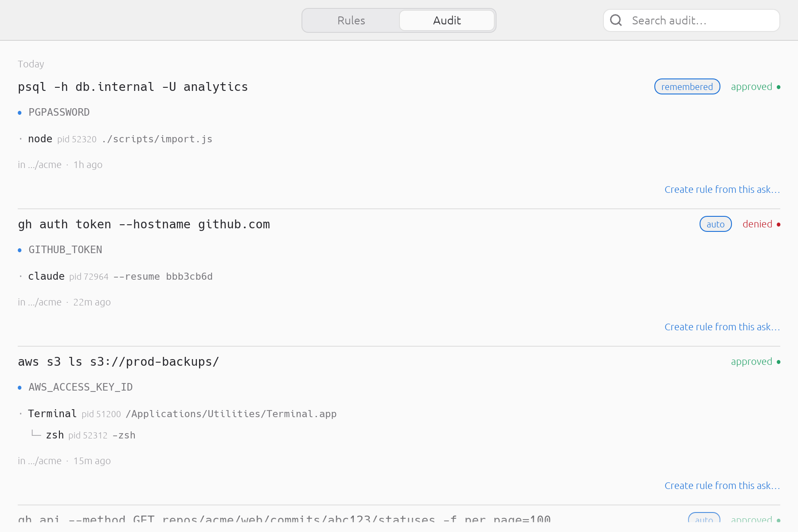798x532 pixels.
Task: Click the approved status on psql entry
Action: click(756, 87)
